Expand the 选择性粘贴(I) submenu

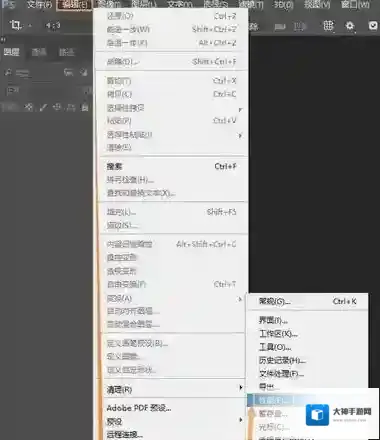(172, 135)
